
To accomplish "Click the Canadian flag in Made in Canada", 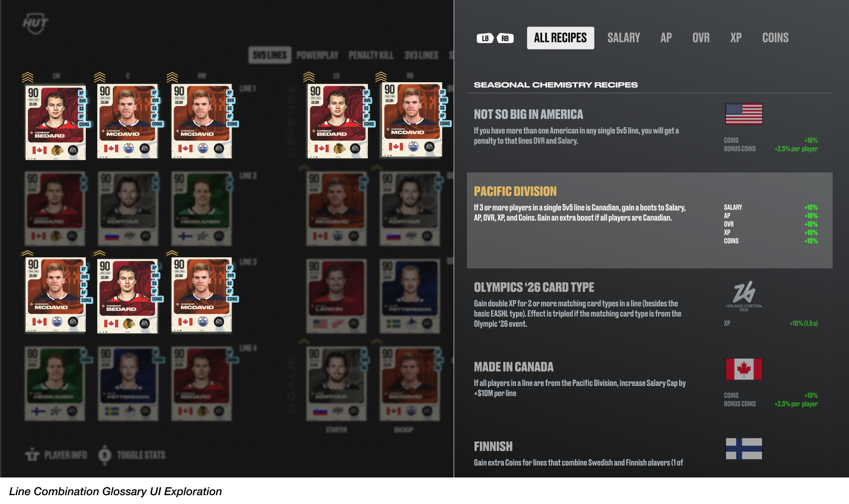I will point(744,369).
